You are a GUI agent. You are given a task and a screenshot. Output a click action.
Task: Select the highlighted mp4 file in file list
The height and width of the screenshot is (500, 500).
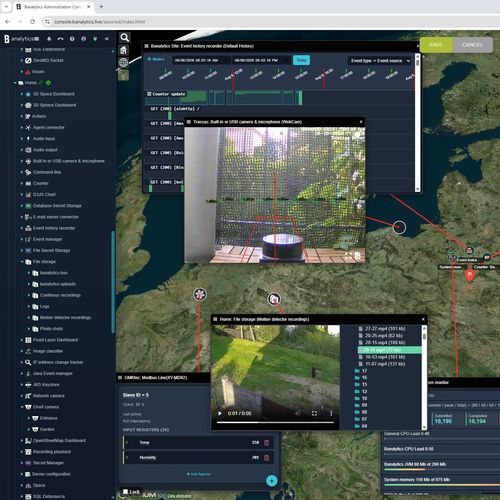pyautogui.click(x=389, y=350)
